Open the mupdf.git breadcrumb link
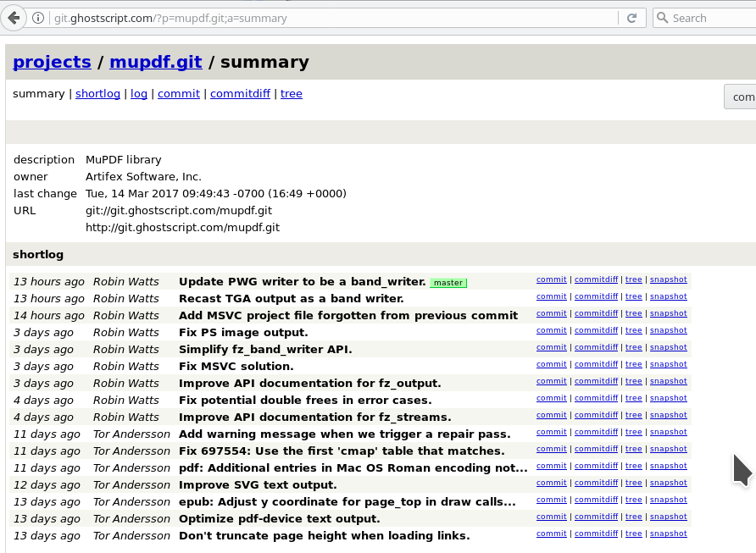This screenshot has height=553, width=756. pos(156,62)
